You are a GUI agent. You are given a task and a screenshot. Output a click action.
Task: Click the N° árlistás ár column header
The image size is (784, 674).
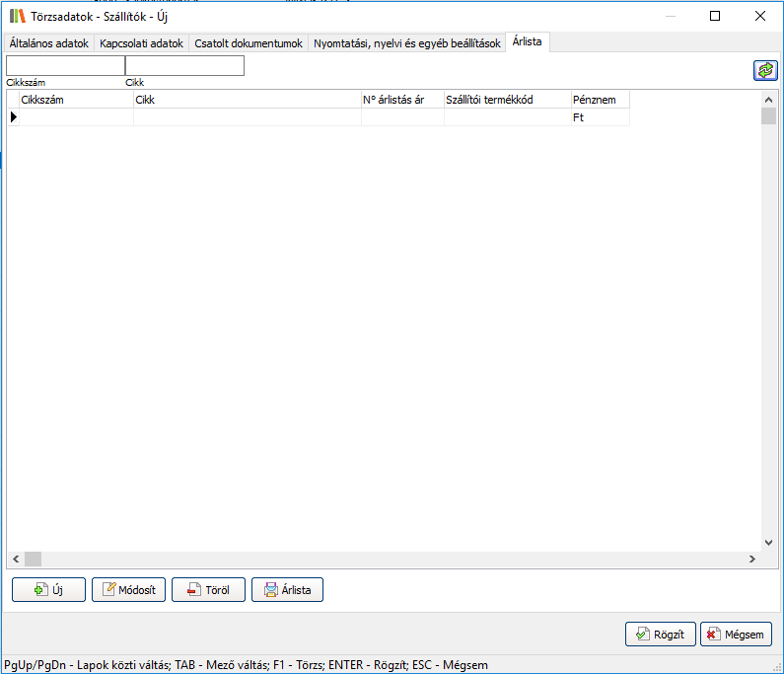401,100
